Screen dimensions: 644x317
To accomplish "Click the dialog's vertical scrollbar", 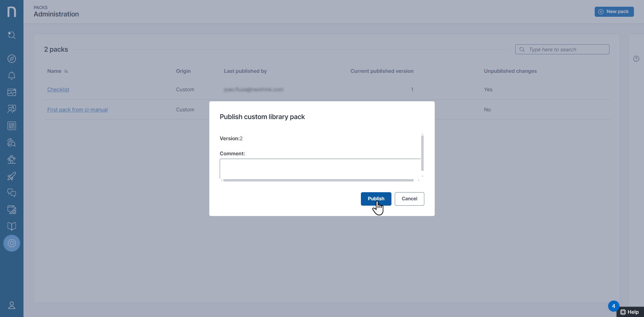I will click(422, 153).
